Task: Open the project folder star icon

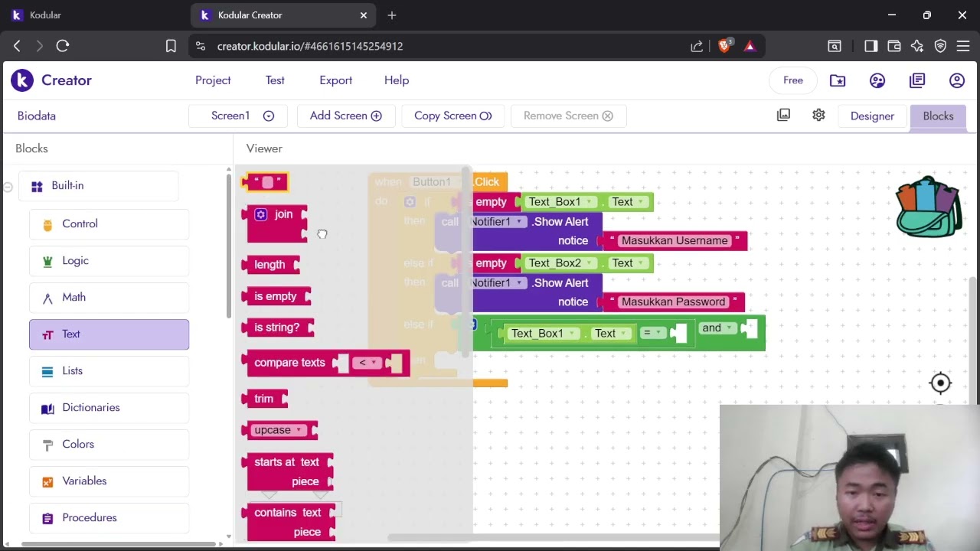Action: coord(838,80)
